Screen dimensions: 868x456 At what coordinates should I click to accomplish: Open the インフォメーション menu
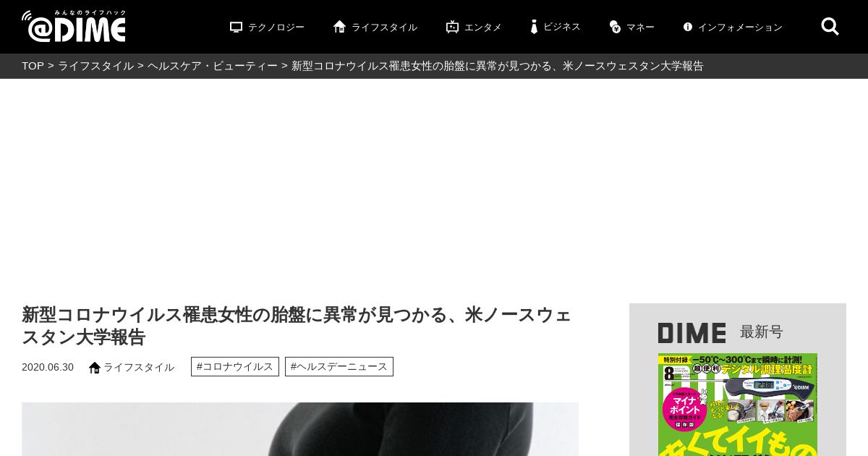click(x=740, y=28)
